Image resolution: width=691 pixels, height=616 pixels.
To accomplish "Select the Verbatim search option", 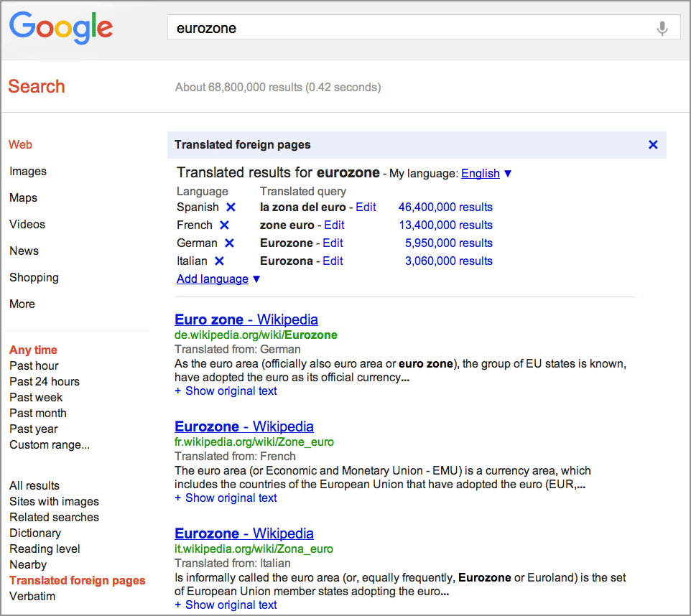I will 32,597.
